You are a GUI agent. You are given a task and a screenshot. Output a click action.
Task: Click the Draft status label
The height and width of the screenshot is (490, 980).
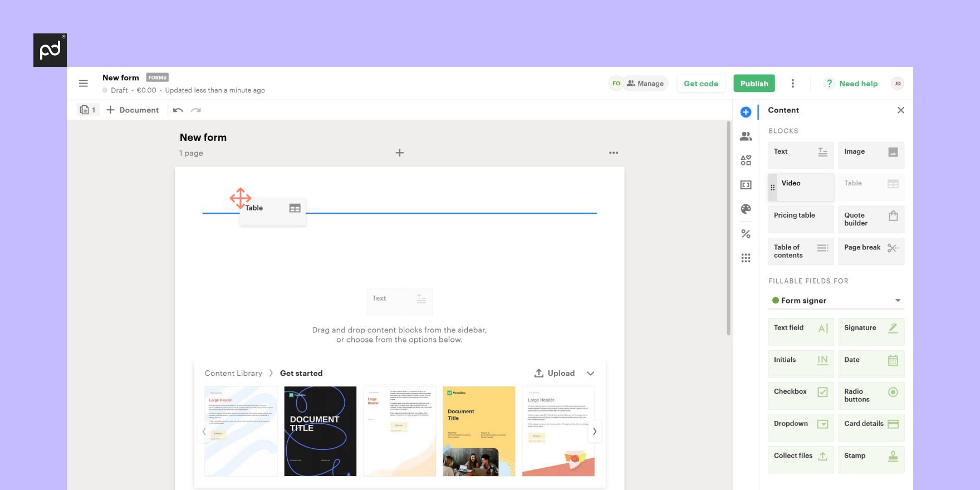[x=119, y=90]
